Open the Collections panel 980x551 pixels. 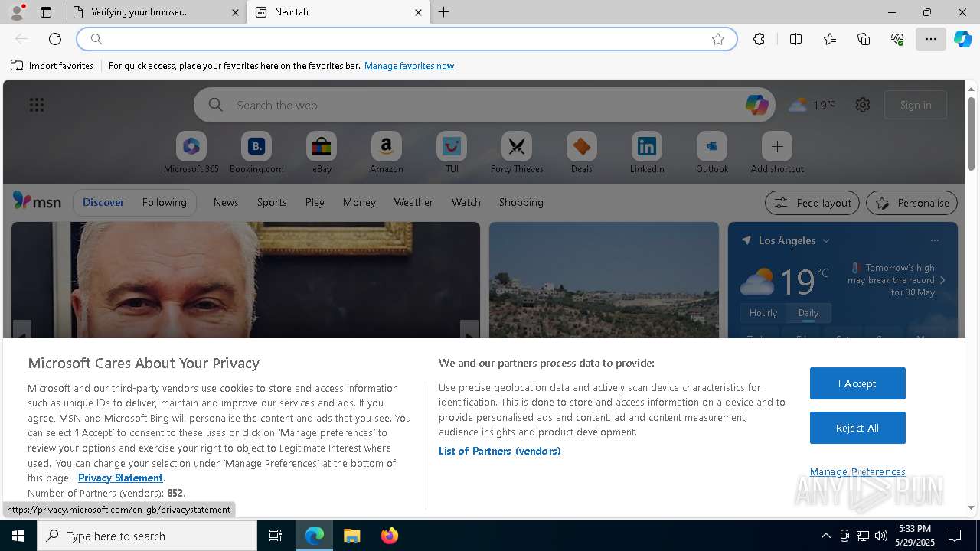pos(864,39)
